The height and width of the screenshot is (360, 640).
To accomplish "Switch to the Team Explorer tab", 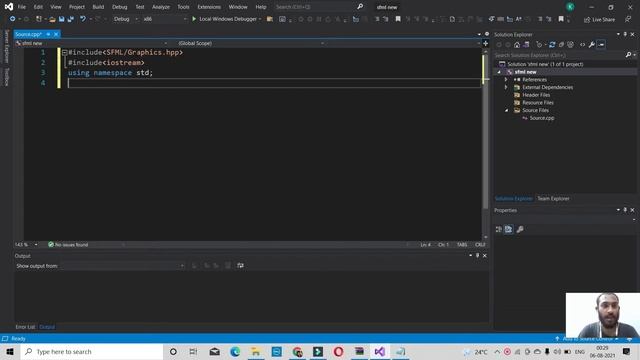I will point(553,199).
